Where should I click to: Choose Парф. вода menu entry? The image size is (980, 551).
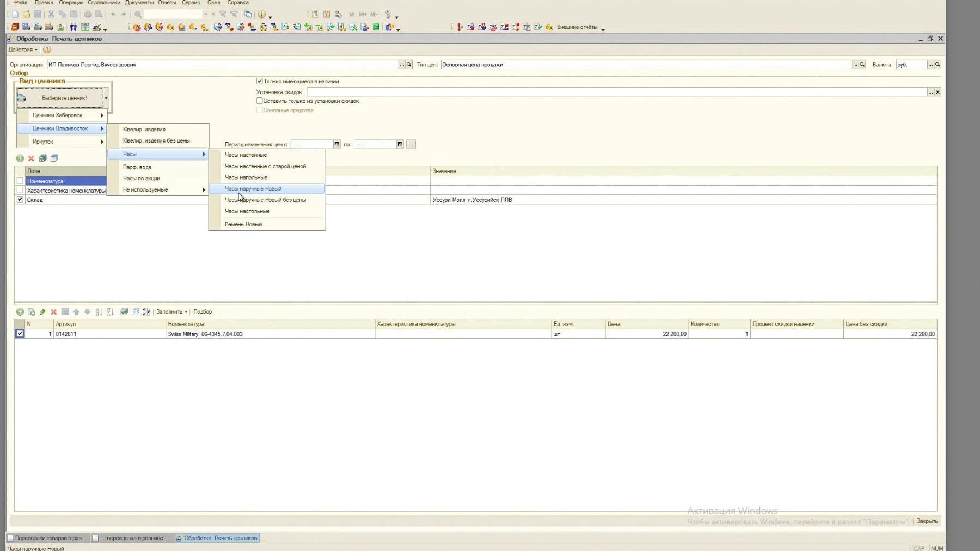pos(158,167)
